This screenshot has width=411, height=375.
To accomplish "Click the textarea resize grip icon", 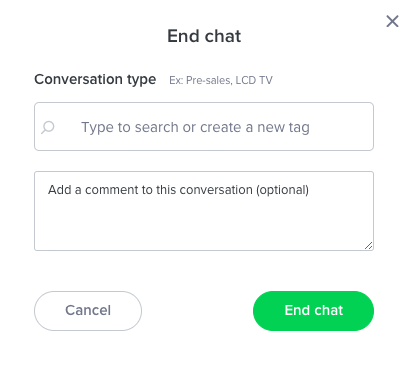I will click(x=368, y=246).
